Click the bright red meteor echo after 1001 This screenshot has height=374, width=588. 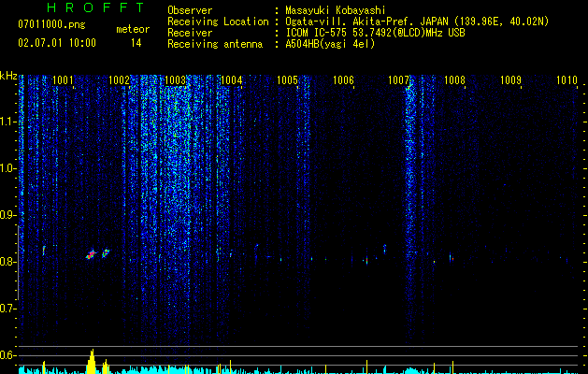pyautogui.click(x=91, y=254)
